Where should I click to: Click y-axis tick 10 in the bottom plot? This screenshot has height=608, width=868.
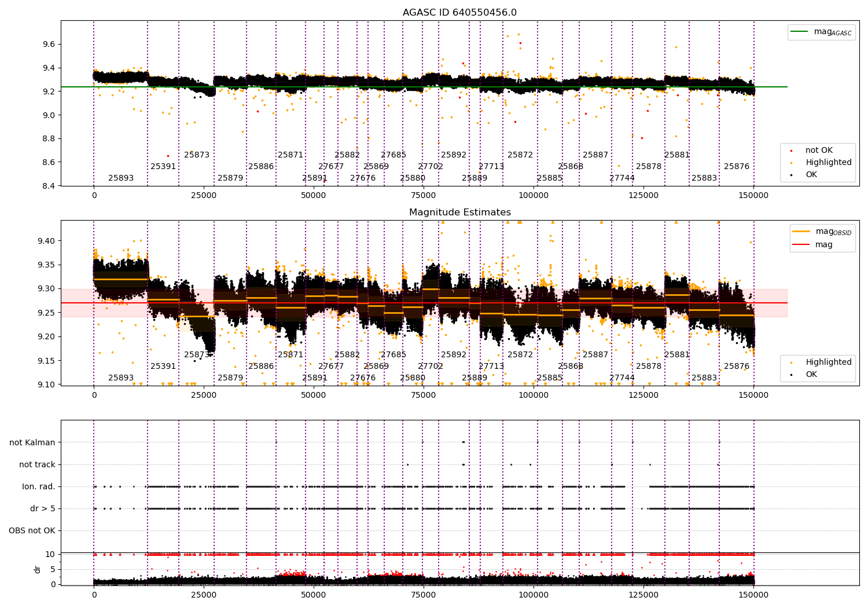(51, 554)
